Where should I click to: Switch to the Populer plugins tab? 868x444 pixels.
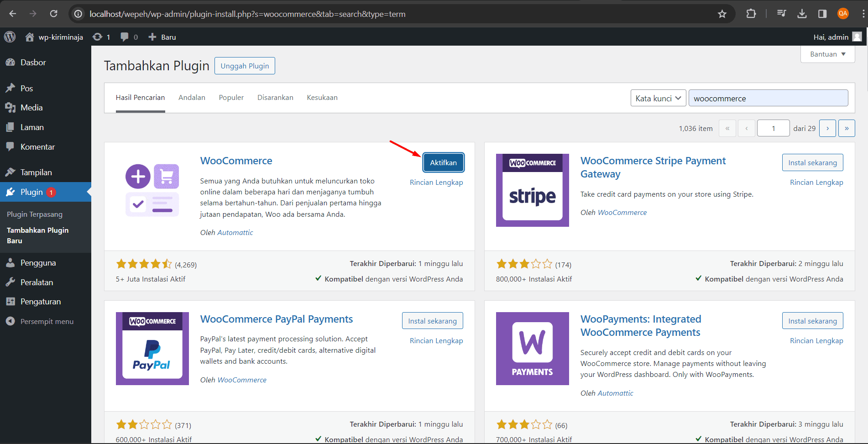pyautogui.click(x=231, y=97)
